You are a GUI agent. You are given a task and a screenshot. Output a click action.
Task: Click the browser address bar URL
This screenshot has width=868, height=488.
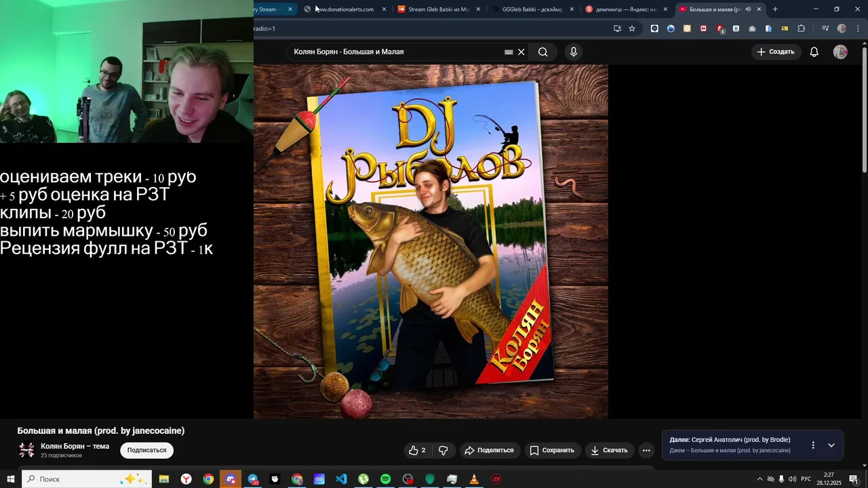tap(431, 28)
